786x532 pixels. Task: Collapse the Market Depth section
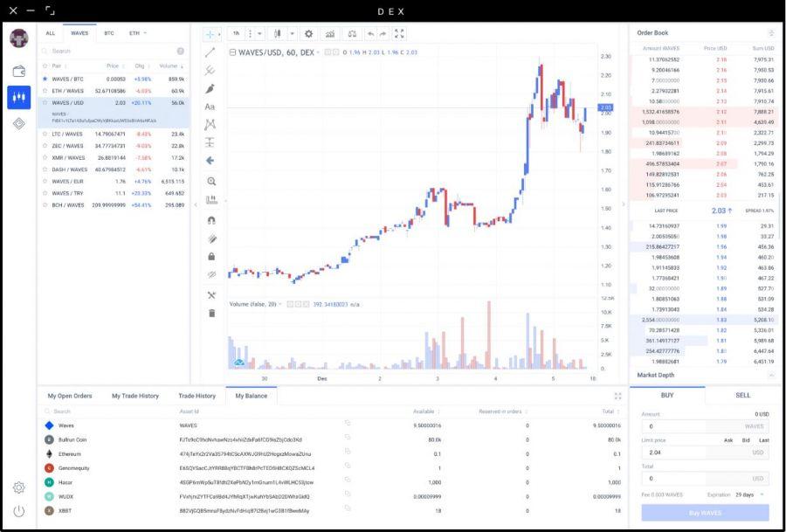pyautogui.click(x=771, y=375)
